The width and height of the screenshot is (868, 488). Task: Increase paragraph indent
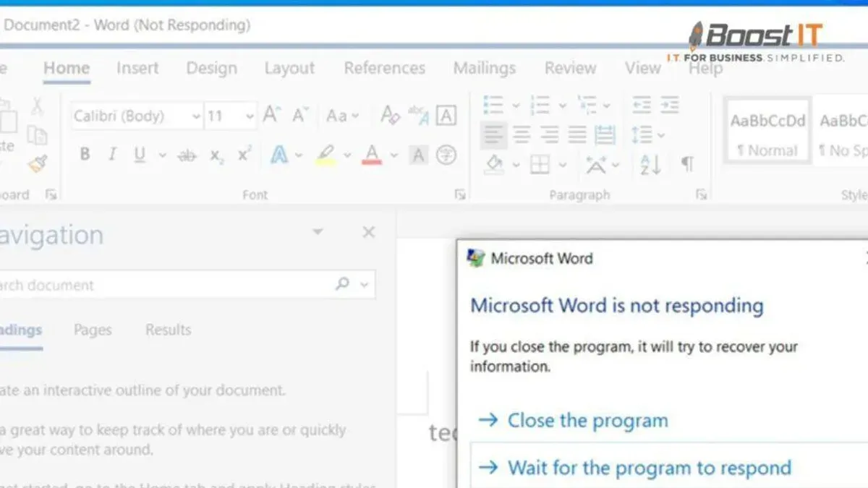[x=670, y=105]
